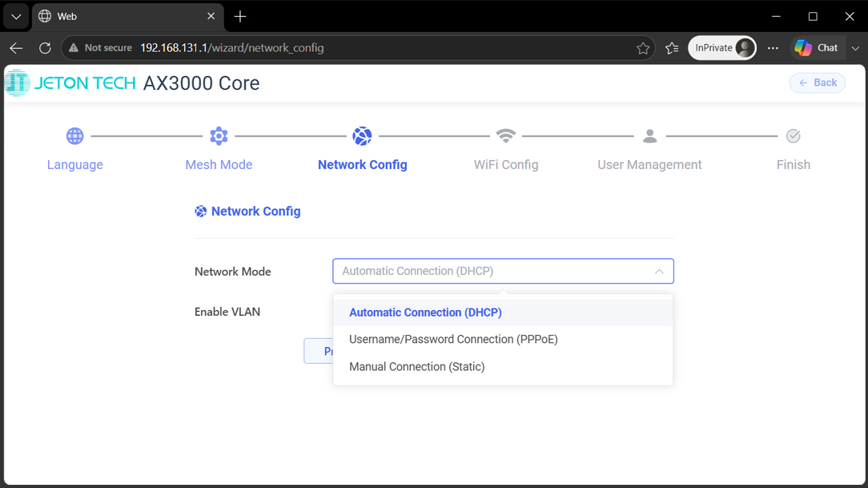Open the Copilot Chat button

click(817, 48)
